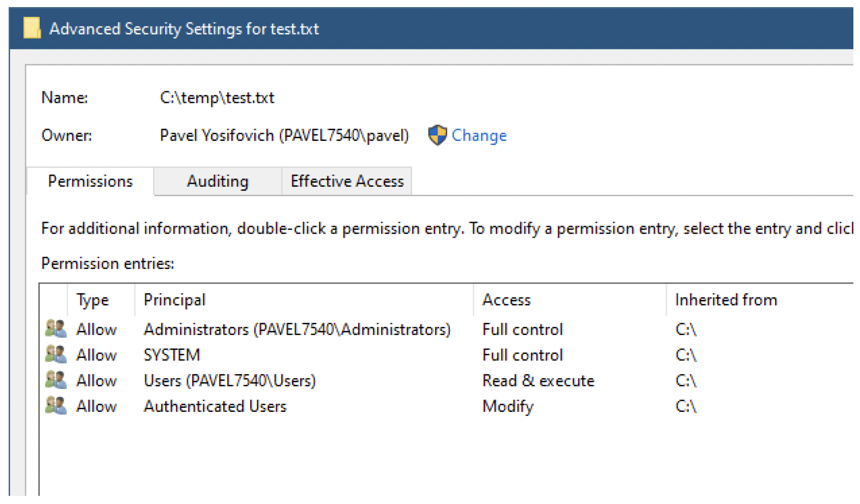Click Allow in the Users (PAVEL7540\Users) row
Viewport: 860px width, 504px height.
(96, 381)
